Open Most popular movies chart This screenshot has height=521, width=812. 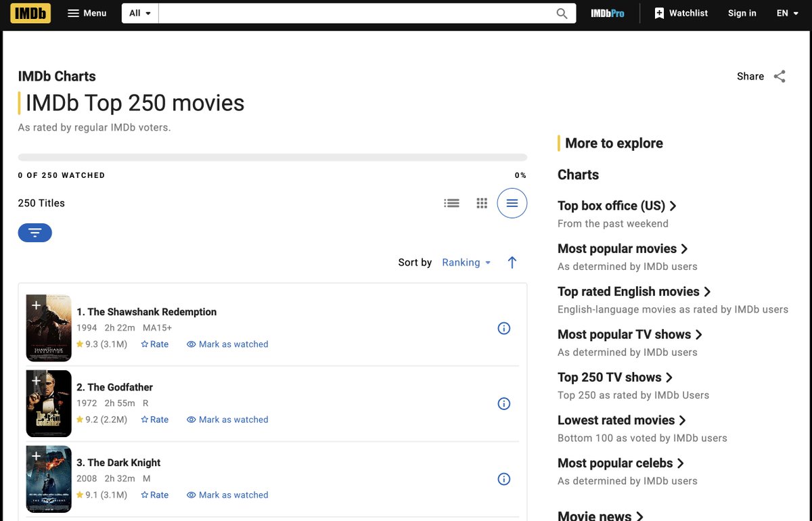coord(623,249)
